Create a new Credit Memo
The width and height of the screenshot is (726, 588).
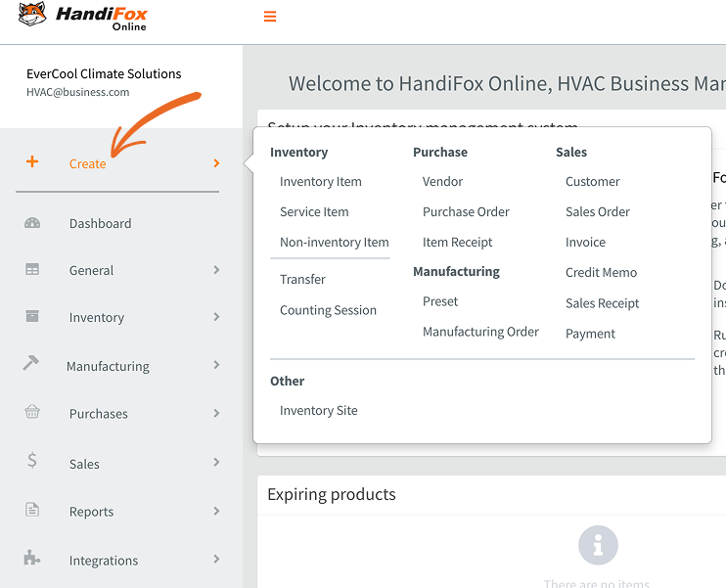(x=601, y=272)
